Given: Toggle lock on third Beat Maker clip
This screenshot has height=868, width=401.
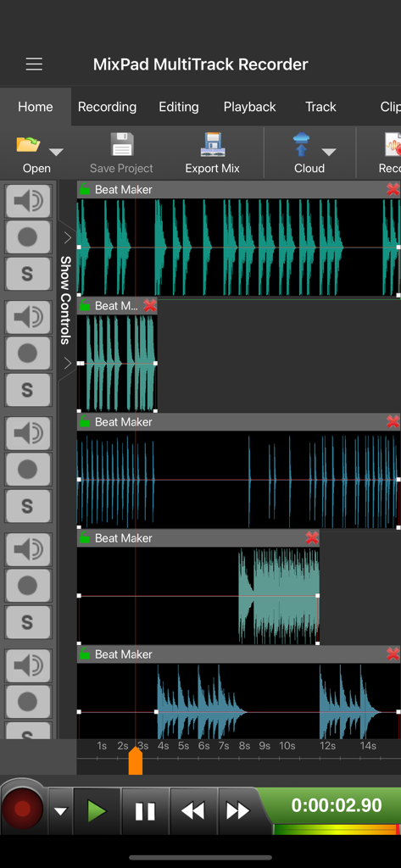Looking at the screenshot, I should click(x=85, y=422).
